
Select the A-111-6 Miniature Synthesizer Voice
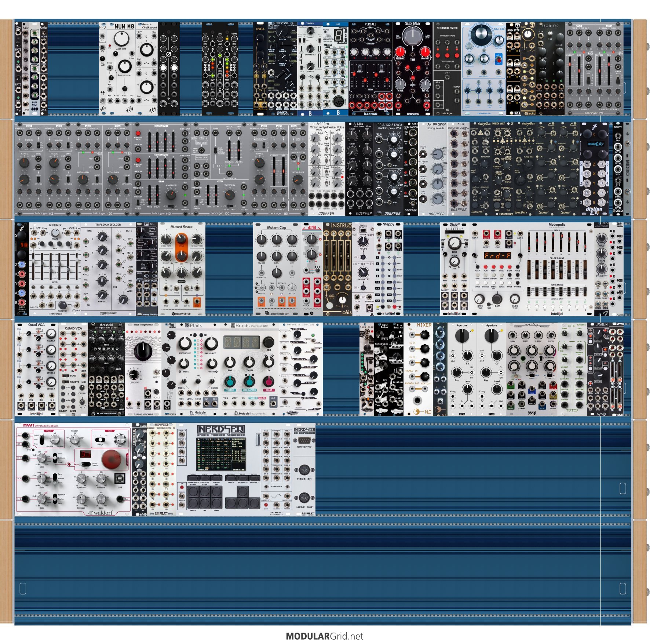[x=326, y=169]
